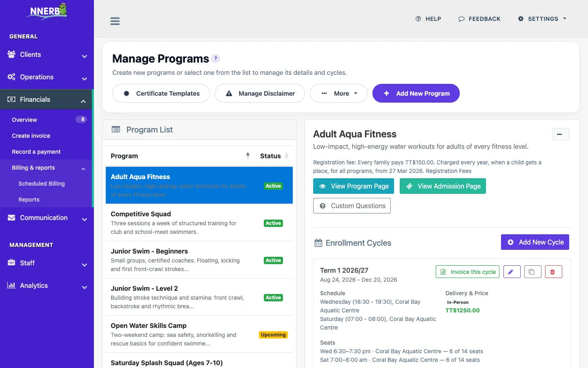Viewport: 588px width, 368px height.
Task: Click the Upcoming status badge
Action: click(x=273, y=335)
